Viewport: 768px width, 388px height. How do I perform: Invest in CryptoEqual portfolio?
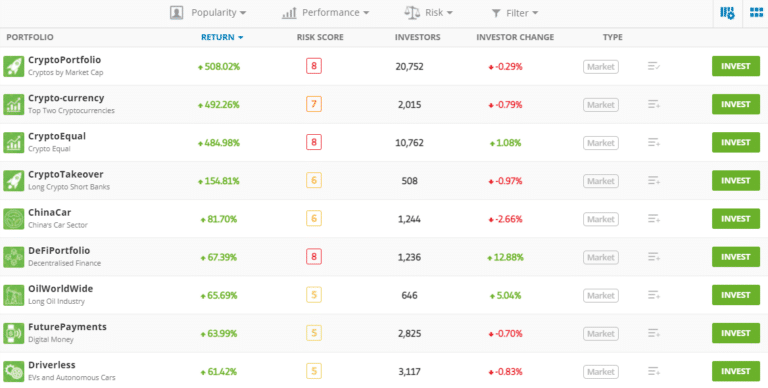point(736,143)
